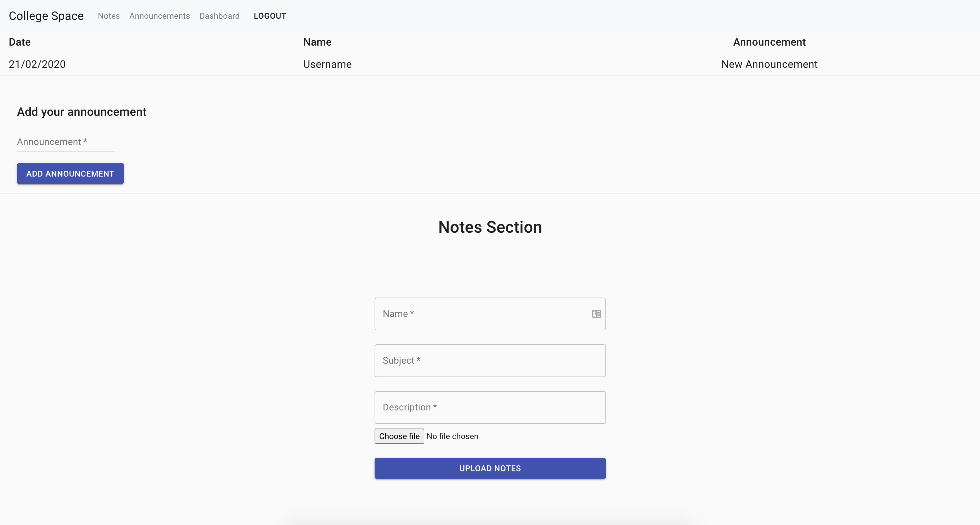Click the Name column header
The width and height of the screenshot is (980, 525).
point(317,42)
